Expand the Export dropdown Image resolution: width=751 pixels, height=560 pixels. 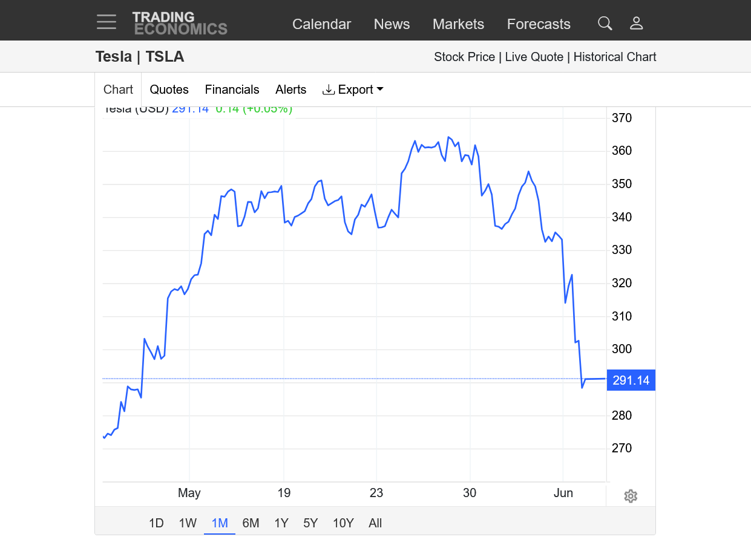[x=353, y=90]
